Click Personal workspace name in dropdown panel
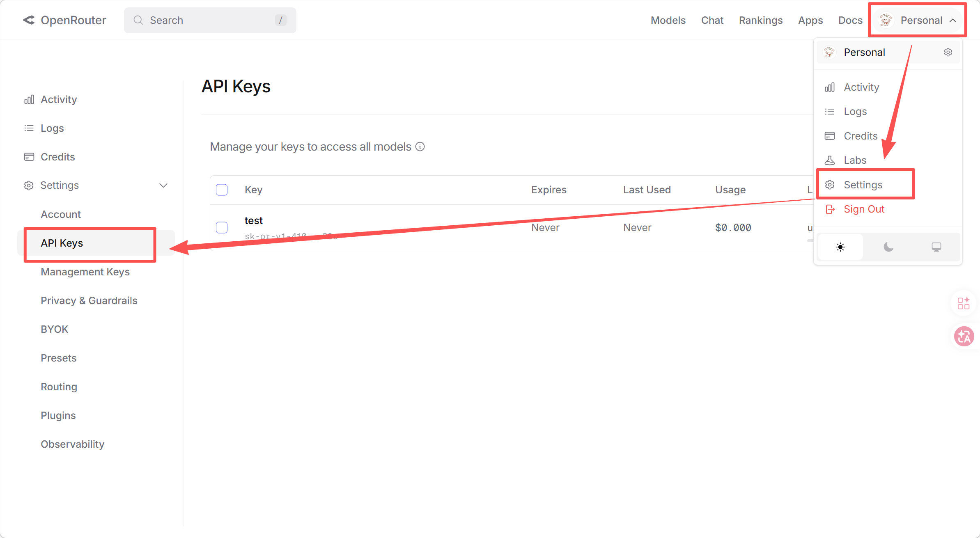The width and height of the screenshot is (980, 538). click(x=864, y=52)
